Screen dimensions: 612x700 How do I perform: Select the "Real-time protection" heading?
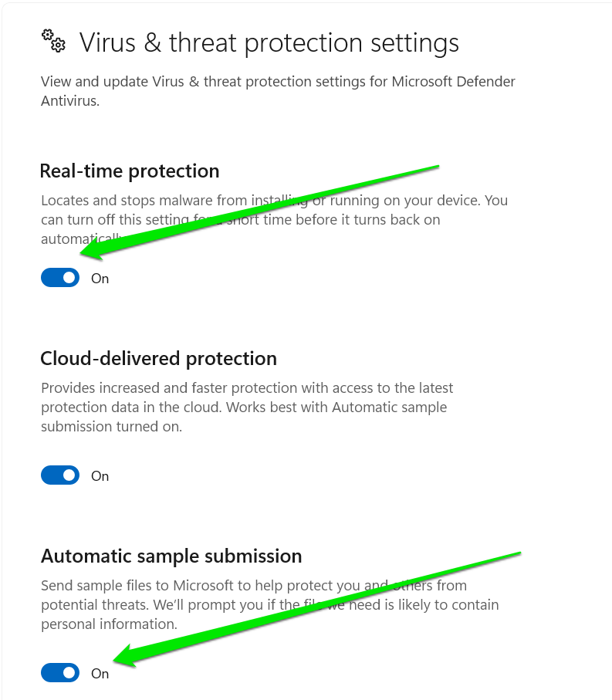click(x=130, y=171)
